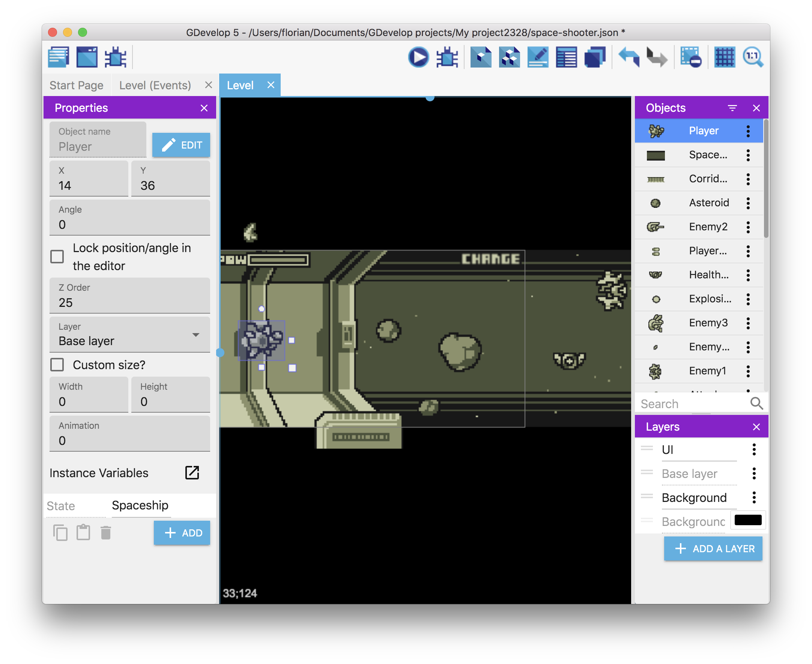Image resolution: width=812 pixels, height=664 pixels.
Task: Click the Redo action icon
Action: pyautogui.click(x=655, y=57)
